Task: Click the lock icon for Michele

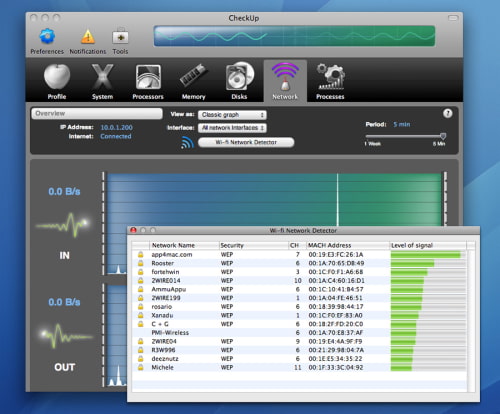Action: click(141, 367)
